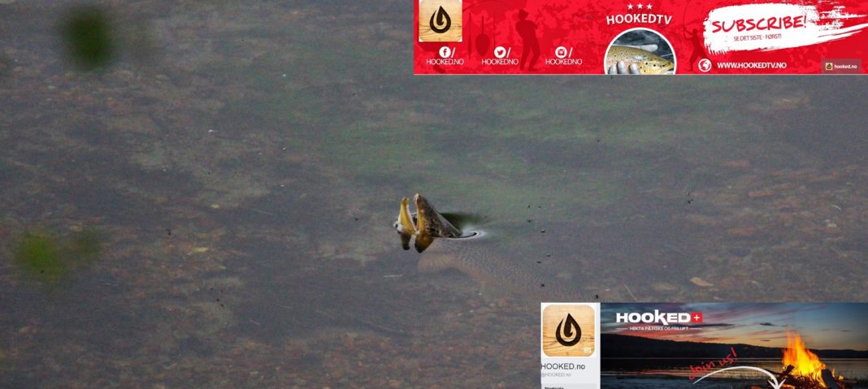Click the 'Join us!' red handwriting
Screen dimensions: 868x389
coord(714,364)
